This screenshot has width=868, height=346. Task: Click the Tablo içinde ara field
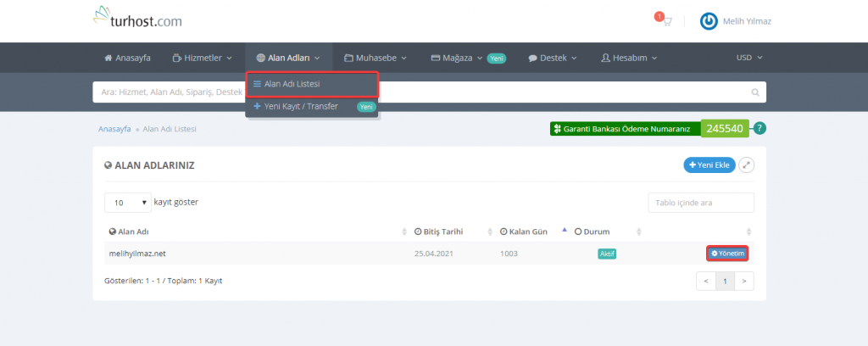tap(700, 203)
